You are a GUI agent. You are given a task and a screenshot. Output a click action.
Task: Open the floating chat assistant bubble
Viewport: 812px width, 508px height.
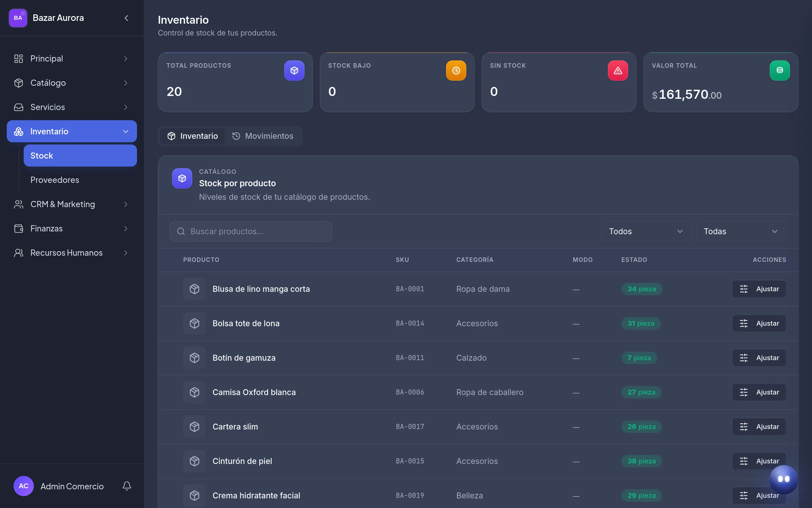tap(784, 479)
